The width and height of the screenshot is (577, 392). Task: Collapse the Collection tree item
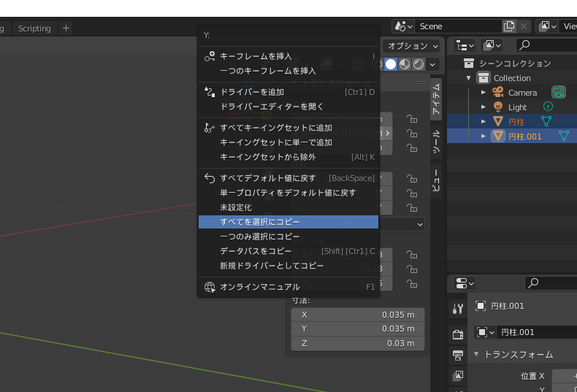point(468,78)
